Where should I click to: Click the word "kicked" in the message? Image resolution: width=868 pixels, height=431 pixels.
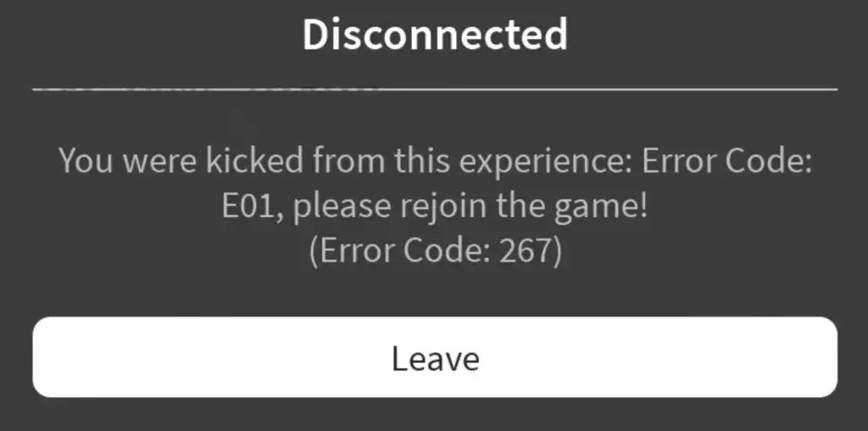(254, 160)
